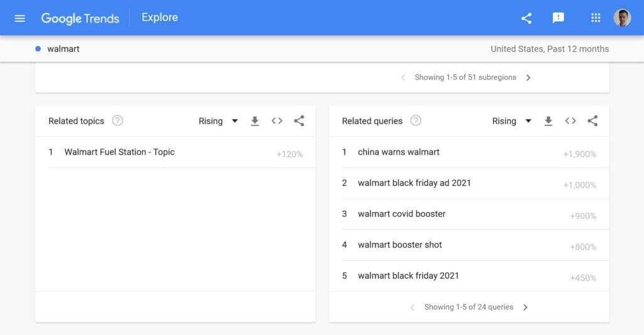Go to next page of subregions
The height and width of the screenshot is (335, 644).
pos(528,77)
